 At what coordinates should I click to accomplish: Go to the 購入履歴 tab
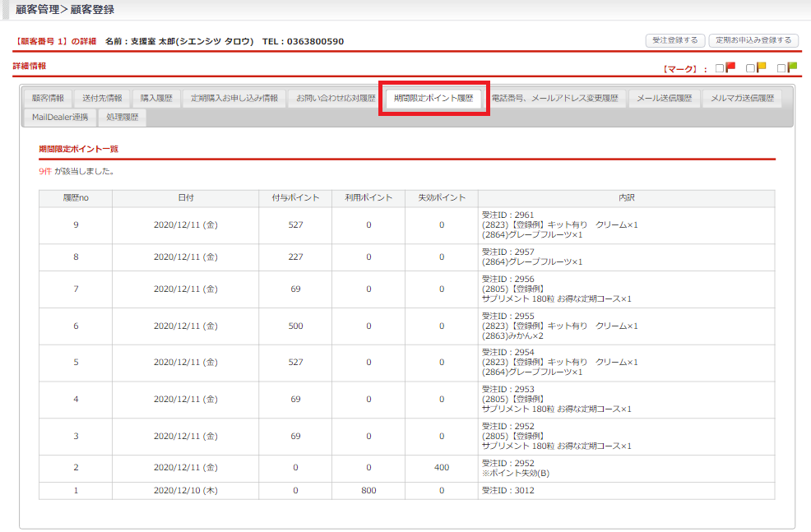pyautogui.click(x=156, y=99)
